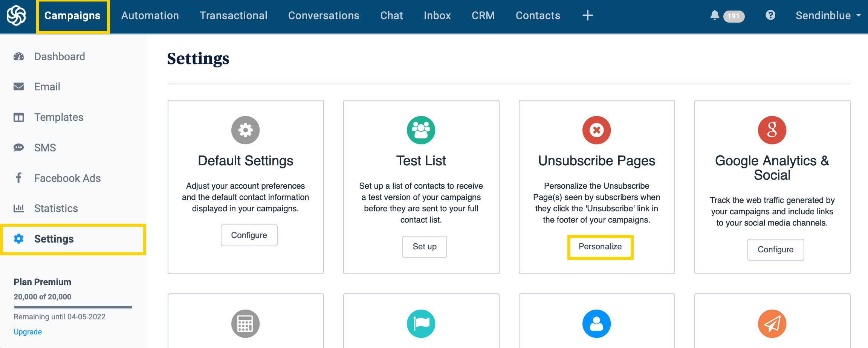Click the help question mark icon
Image resolution: width=868 pixels, height=348 pixels.
[x=771, y=15]
